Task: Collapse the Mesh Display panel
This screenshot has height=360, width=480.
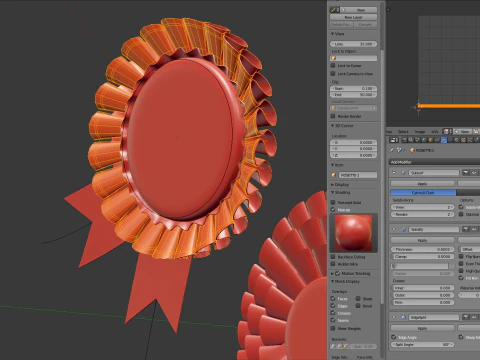Action: (x=332, y=282)
